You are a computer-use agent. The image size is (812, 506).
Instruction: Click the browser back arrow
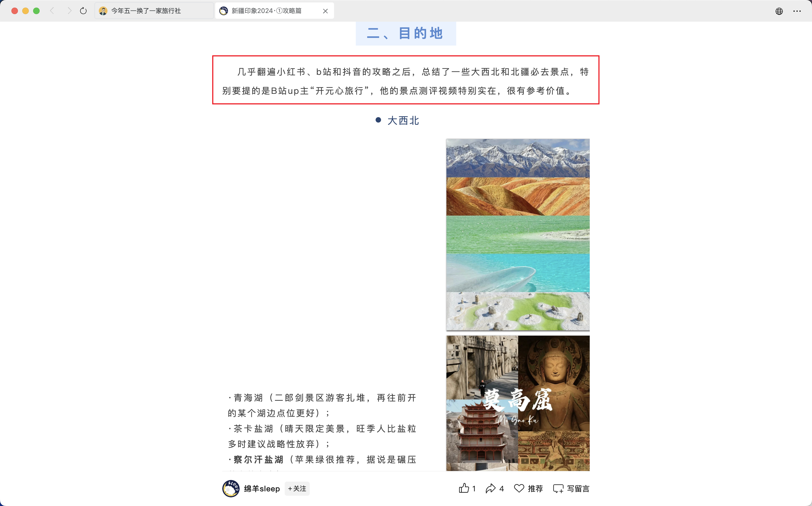click(52, 11)
